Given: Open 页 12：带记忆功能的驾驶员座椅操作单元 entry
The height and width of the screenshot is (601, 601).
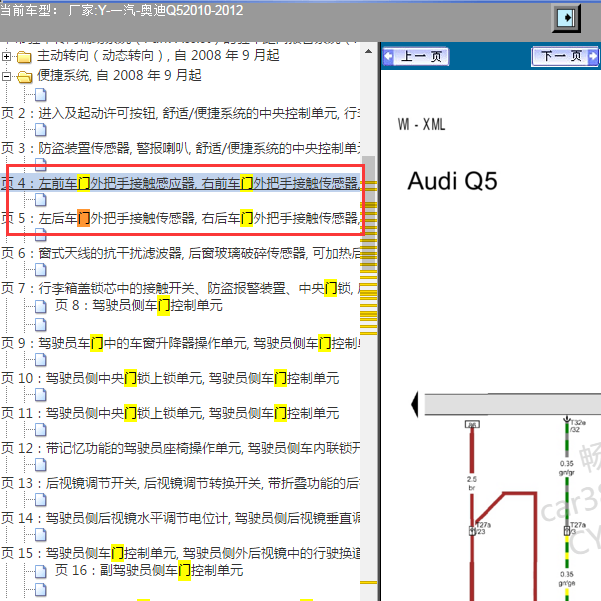Looking at the screenshot, I should click(x=180, y=448).
